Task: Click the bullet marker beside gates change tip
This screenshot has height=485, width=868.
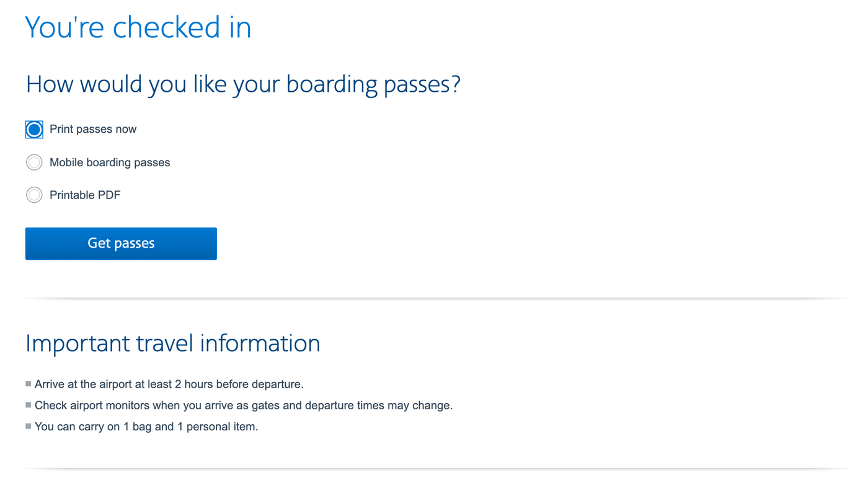Action: tap(27, 404)
